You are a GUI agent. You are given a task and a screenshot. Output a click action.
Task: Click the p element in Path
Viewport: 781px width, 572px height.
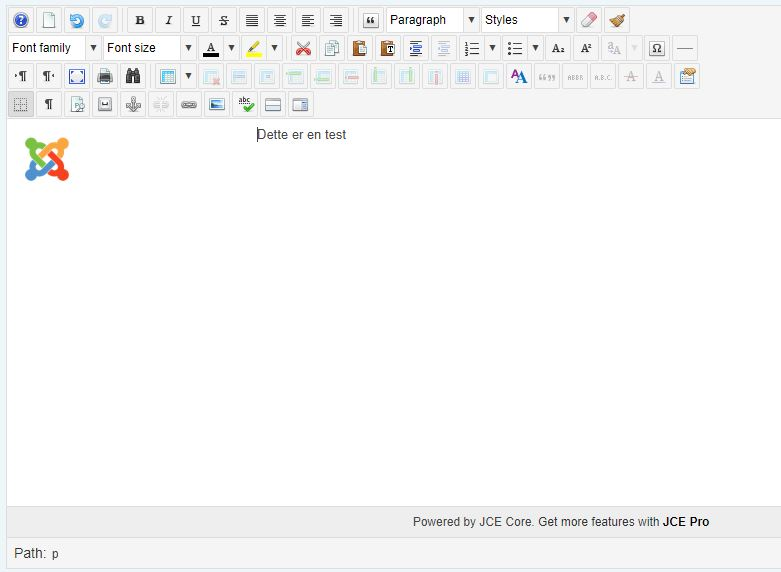coord(55,554)
